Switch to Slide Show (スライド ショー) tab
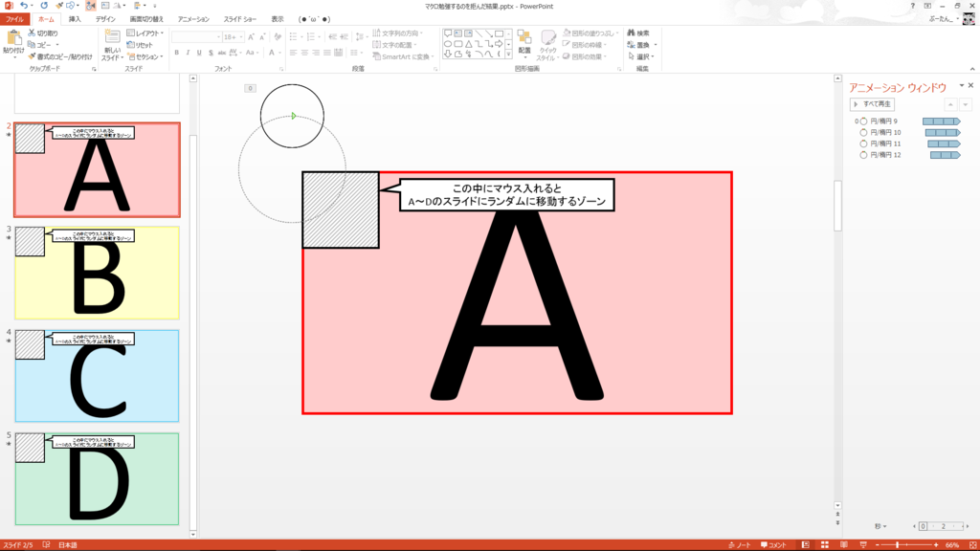The height and width of the screenshot is (551, 980). coord(240,19)
